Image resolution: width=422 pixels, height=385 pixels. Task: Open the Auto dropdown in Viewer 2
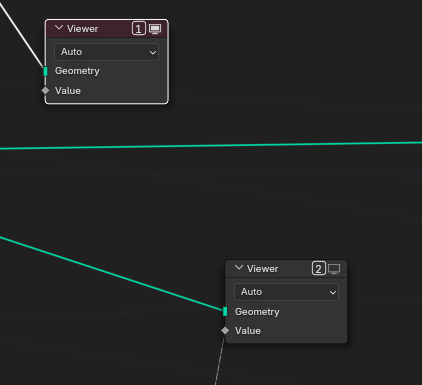(x=287, y=292)
